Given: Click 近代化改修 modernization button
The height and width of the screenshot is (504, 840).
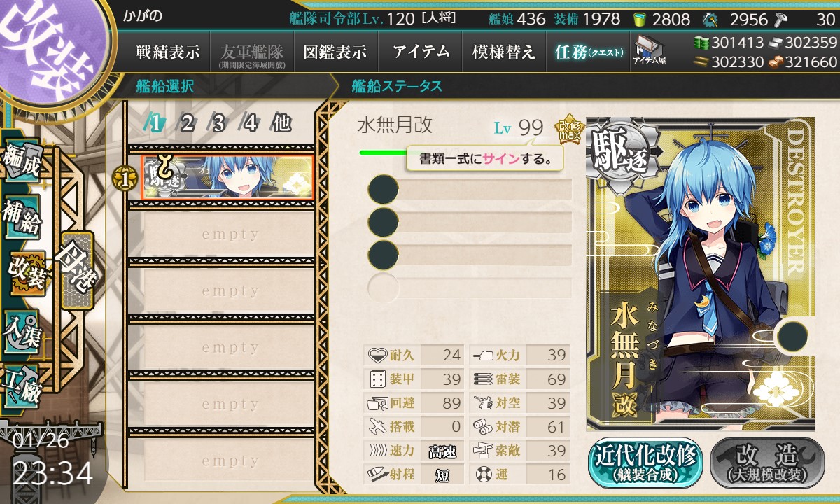Looking at the screenshot, I should [645, 462].
